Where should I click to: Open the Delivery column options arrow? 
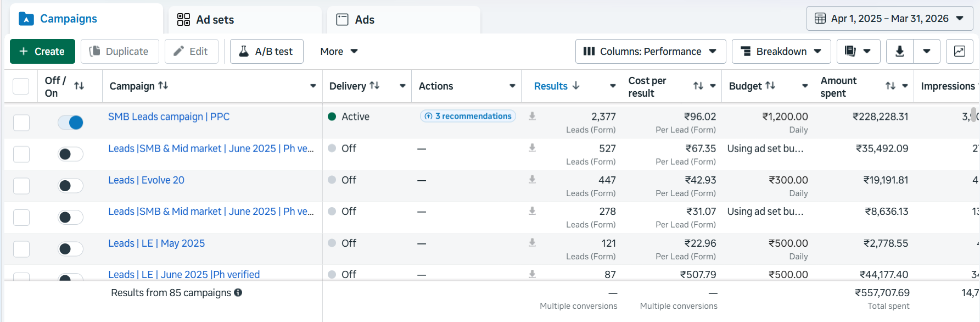[x=402, y=86]
